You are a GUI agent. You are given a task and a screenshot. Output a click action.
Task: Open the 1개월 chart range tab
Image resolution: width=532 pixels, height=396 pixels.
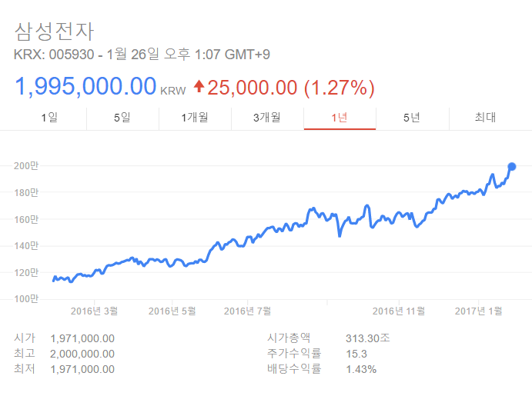coord(195,118)
